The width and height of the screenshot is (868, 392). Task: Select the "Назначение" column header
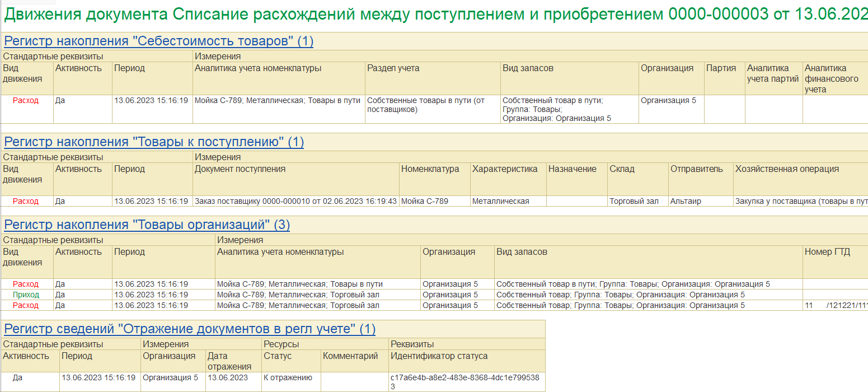coord(577,179)
